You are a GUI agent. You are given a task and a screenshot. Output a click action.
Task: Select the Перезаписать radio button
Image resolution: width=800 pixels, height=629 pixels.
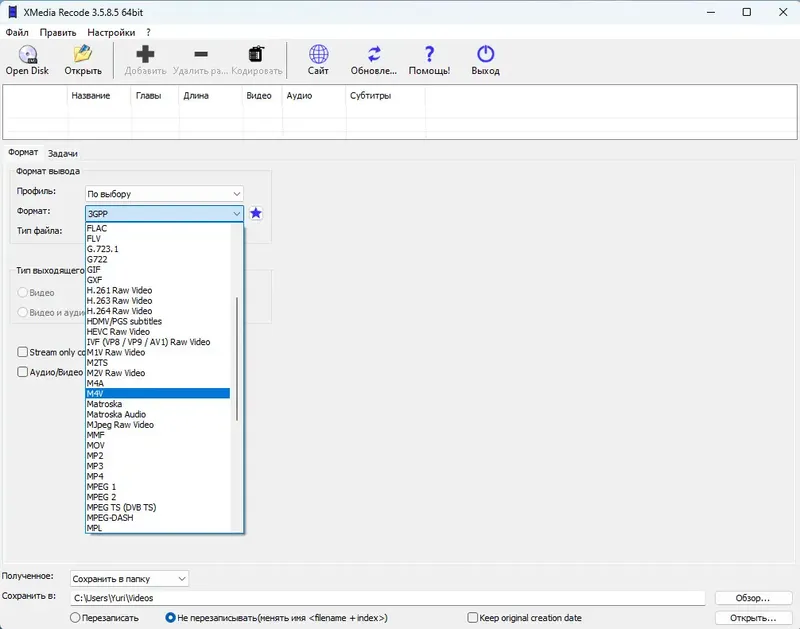pyautogui.click(x=75, y=617)
